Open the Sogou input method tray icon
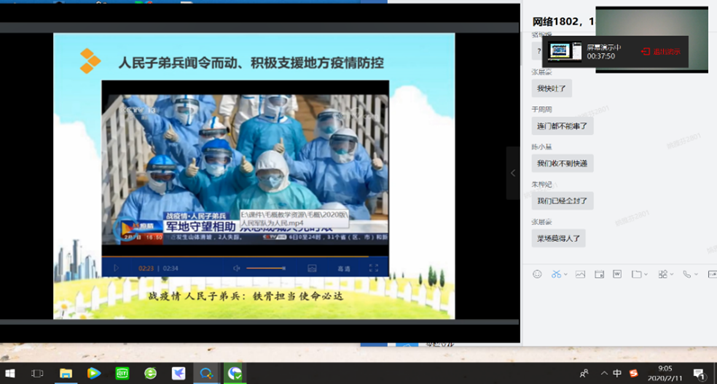The width and height of the screenshot is (717, 384). (633, 373)
